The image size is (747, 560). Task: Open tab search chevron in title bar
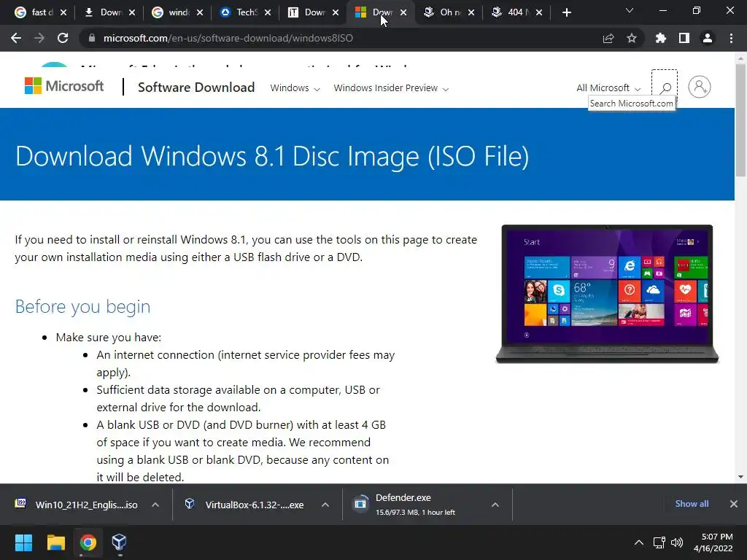coord(630,10)
